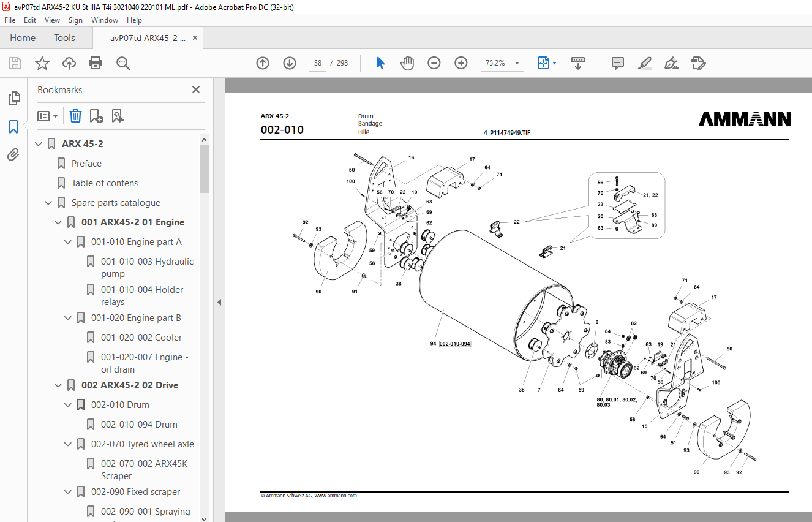Open the 002-070-002 ARX45K Scraper bookmark
This screenshot has width=812, height=522.
click(x=144, y=470)
